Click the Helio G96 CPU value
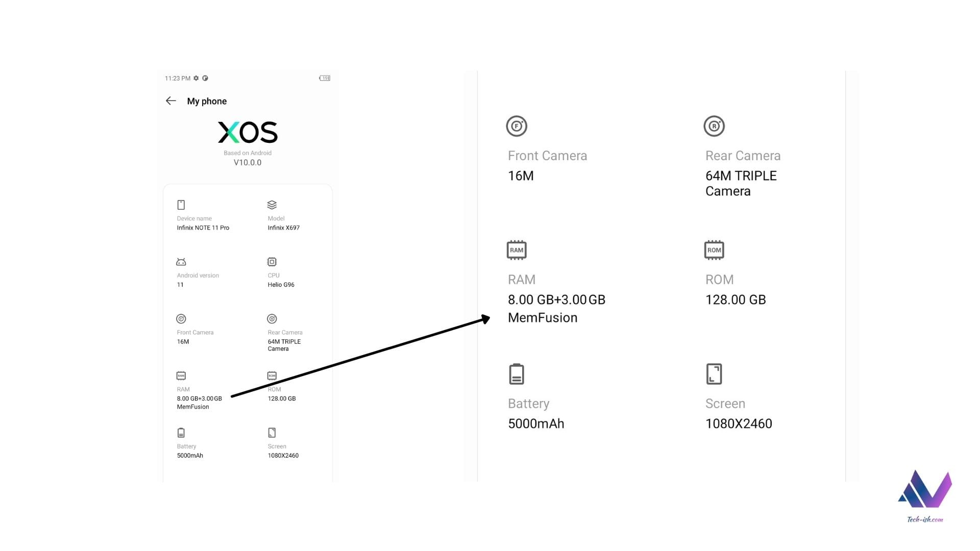The image size is (980, 551). click(x=281, y=285)
